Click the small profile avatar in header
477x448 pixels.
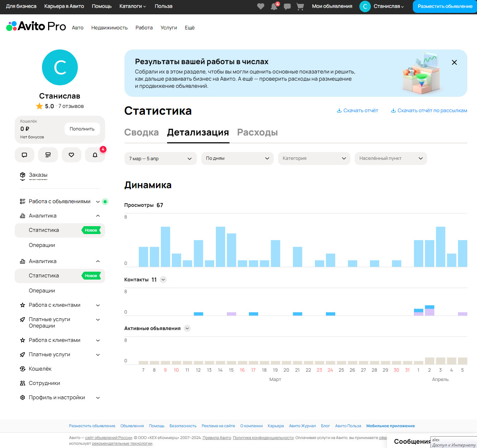365,6
